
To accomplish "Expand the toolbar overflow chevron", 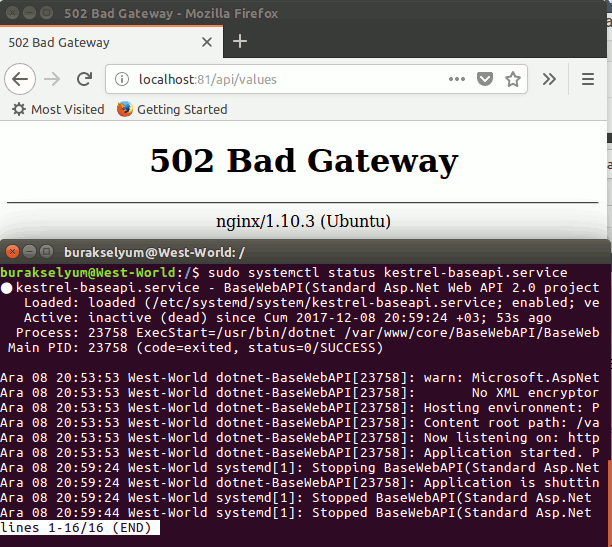I will coord(549,79).
